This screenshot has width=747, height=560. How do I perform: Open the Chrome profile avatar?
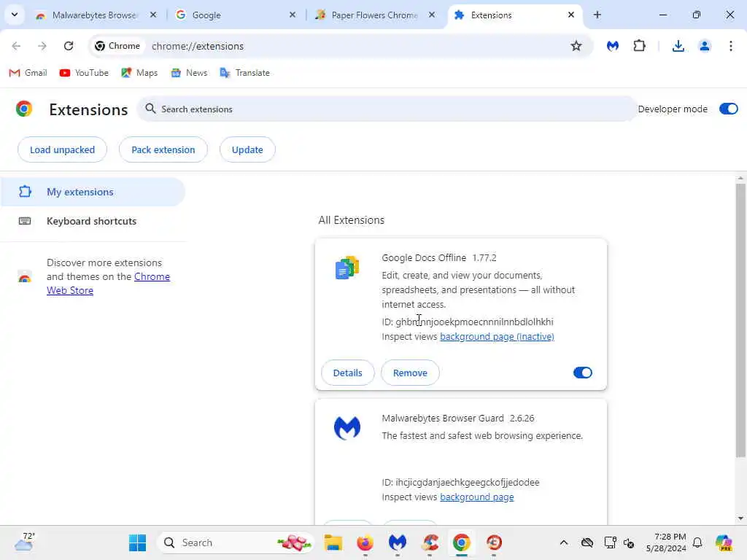(704, 46)
